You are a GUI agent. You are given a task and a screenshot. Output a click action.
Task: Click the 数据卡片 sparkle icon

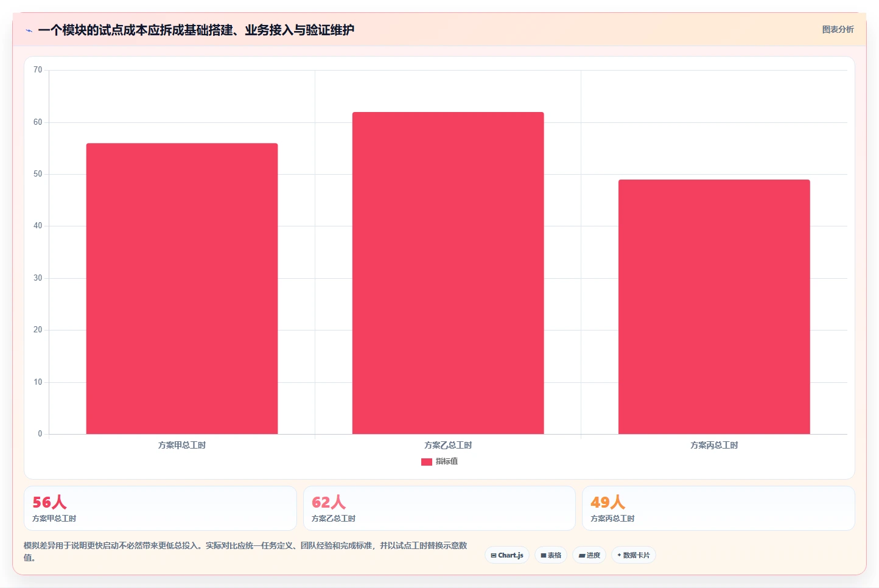point(619,555)
